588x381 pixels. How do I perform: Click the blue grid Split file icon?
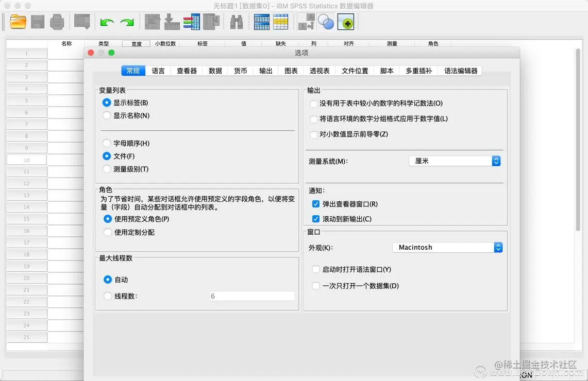261,22
